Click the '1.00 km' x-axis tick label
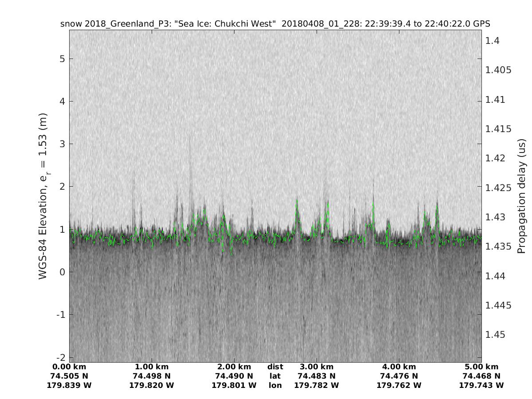This screenshot has width=532, height=399. pyautogui.click(x=152, y=367)
